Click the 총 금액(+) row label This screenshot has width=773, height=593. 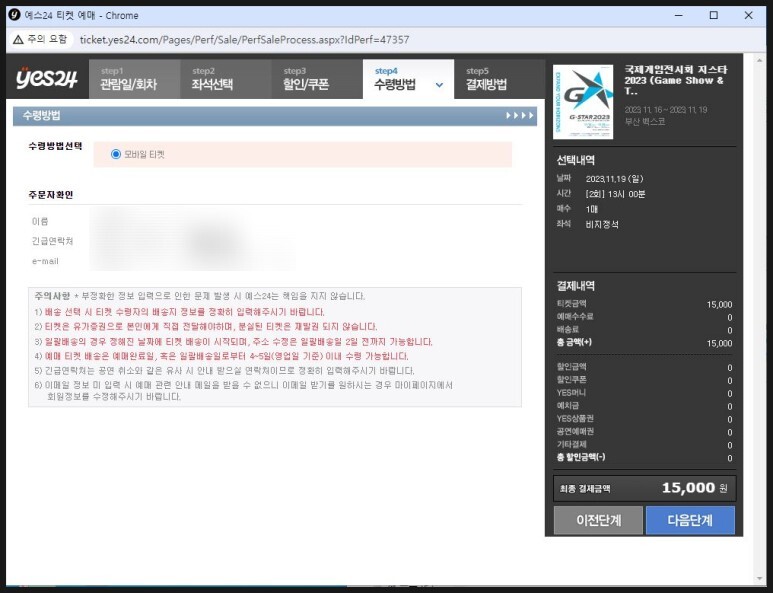pyautogui.click(x=574, y=342)
